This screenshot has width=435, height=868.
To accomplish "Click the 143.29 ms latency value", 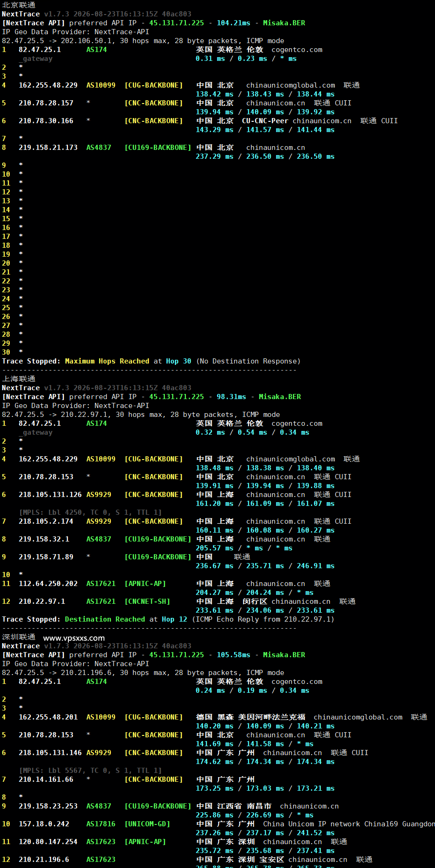I will point(214,130).
